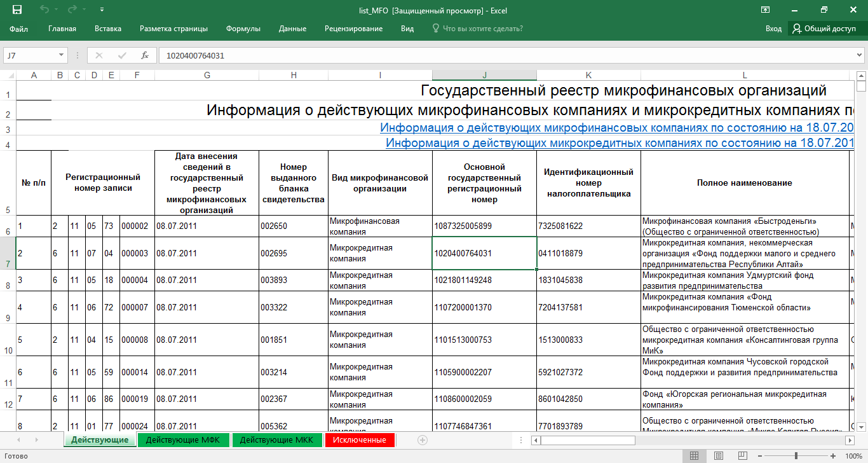Open the Формулы ribbon tab
Image resolution: width=868 pixels, height=463 pixels.
click(243, 29)
